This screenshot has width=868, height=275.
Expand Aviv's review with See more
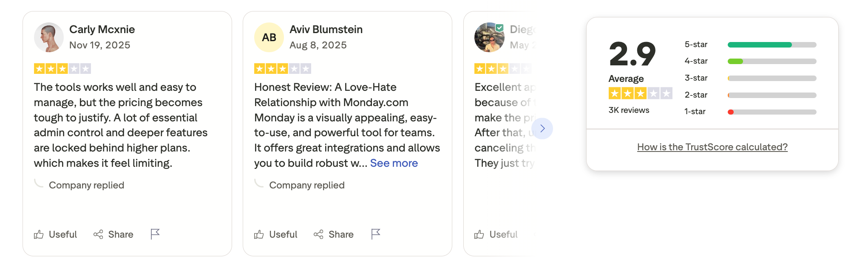393,163
